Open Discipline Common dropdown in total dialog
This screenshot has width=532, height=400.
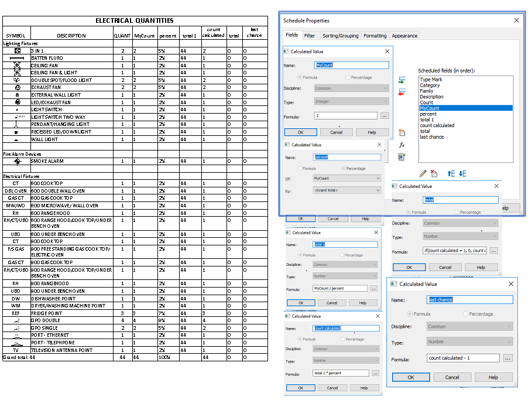tap(461, 224)
